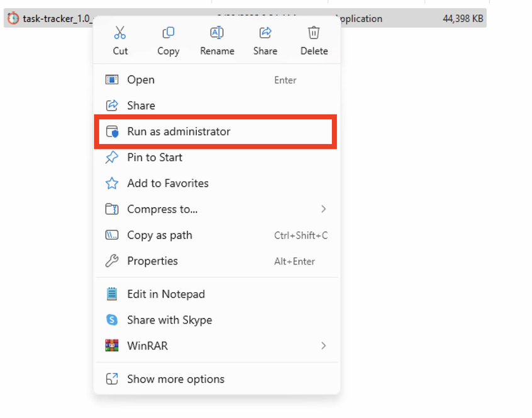
Task: Select Open from the context menu
Action: pos(141,80)
